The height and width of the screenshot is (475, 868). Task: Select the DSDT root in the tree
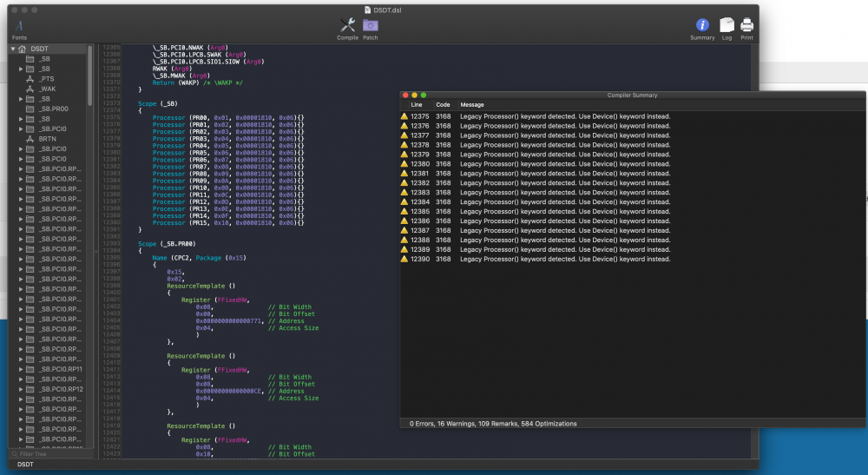(x=39, y=49)
